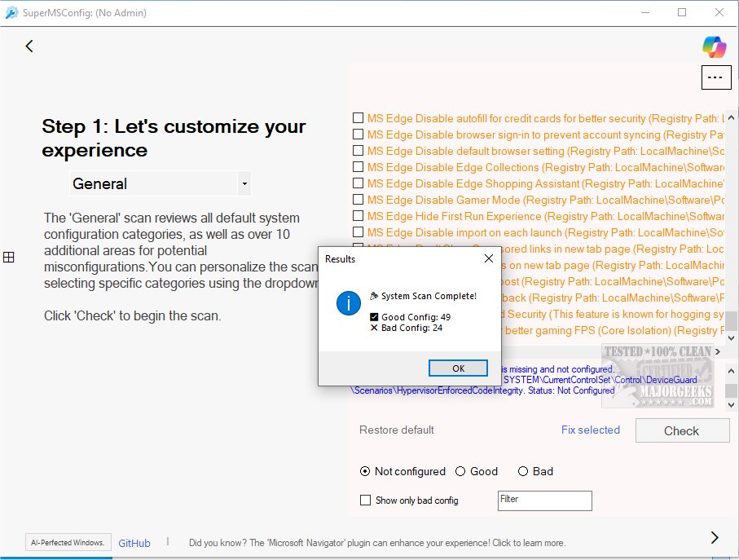Click the settings list vertical scrollbar thumb
The width and height of the screenshot is (739, 560).
tap(731, 321)
